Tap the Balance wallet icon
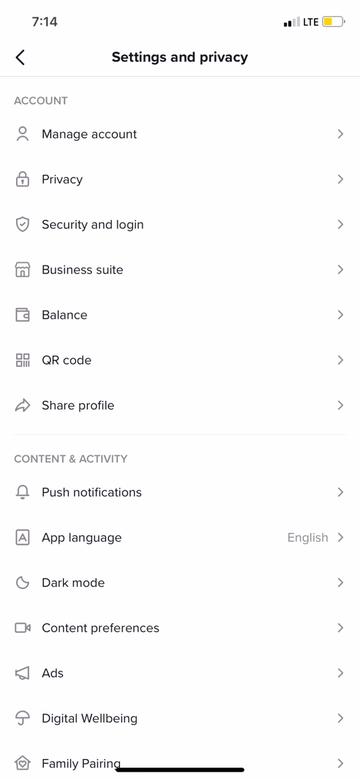The image size is (360, 779). tap(22, 315)
